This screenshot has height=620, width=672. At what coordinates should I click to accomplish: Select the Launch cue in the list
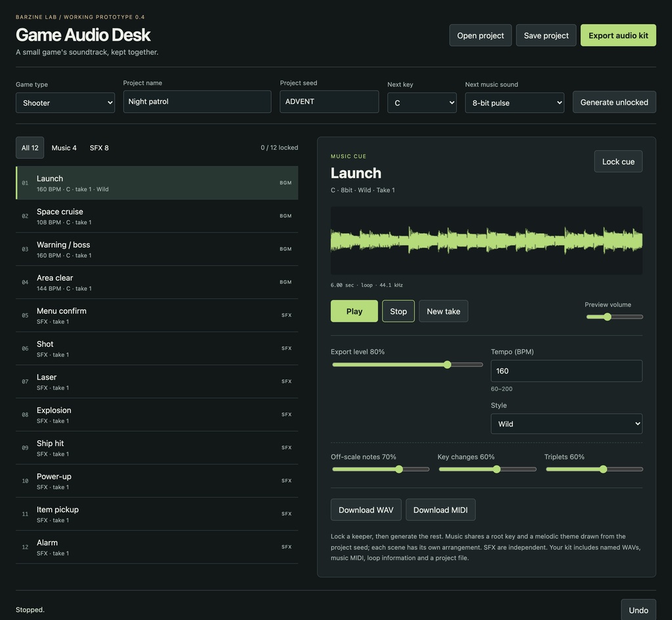(x=157, y=183)
